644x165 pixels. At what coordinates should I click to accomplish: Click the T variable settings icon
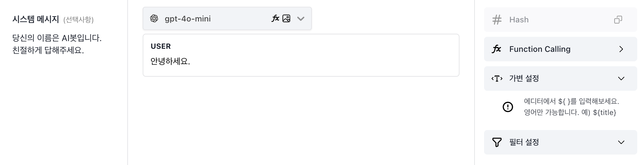click(497, 79)
